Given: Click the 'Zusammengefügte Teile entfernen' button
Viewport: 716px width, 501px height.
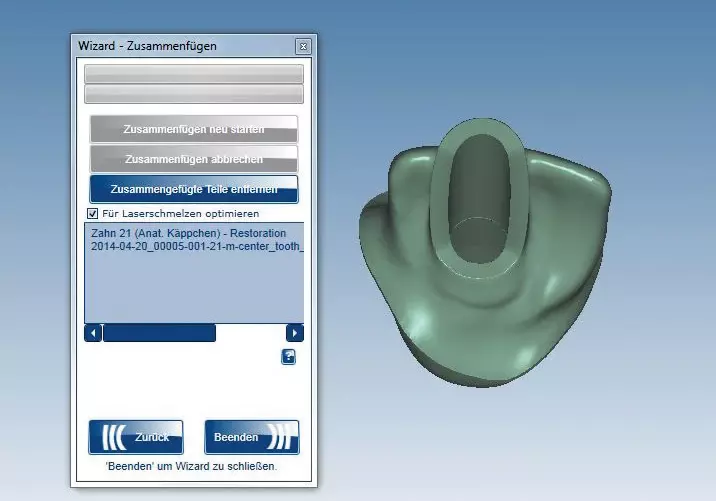Looking at the screenshot, I should point(193,189).
